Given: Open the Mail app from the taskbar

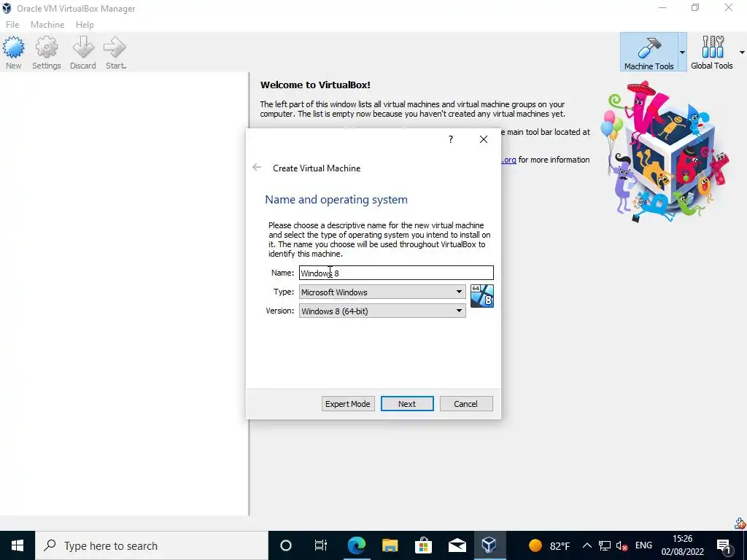Looking at the screenshot, I should pyautogui.click(x=457, y=545).
